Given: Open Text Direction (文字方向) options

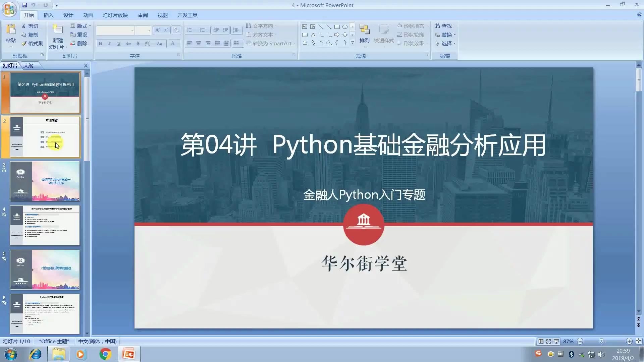Looking at the screenshot, I should (262, 26).
